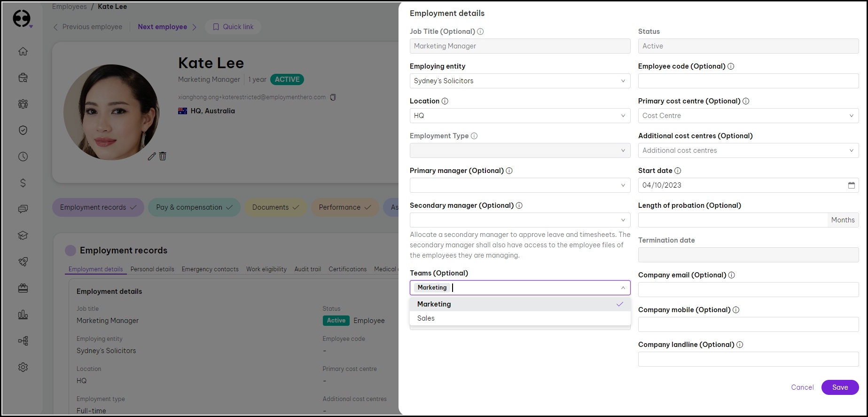Open the Payroll dollar sign icon
Viewport: 868px width, 417px height.
(23, 183)
